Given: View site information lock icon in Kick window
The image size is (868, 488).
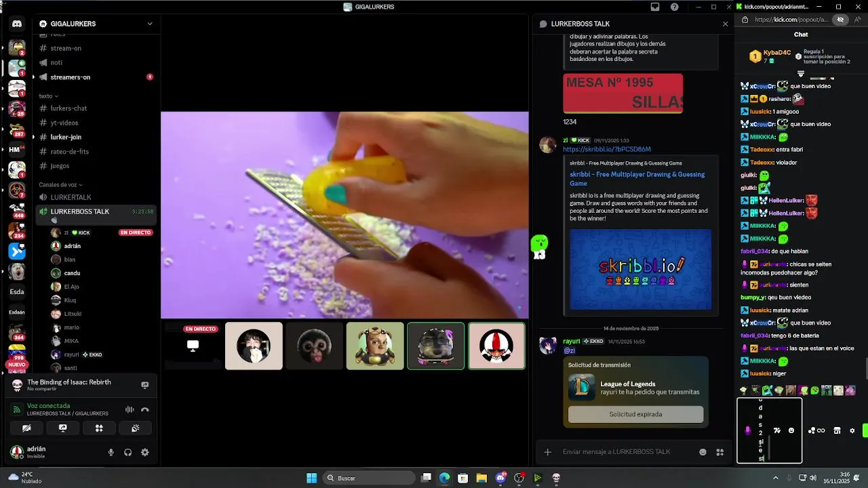Looking at the screenshot, I should click(745, 20).
